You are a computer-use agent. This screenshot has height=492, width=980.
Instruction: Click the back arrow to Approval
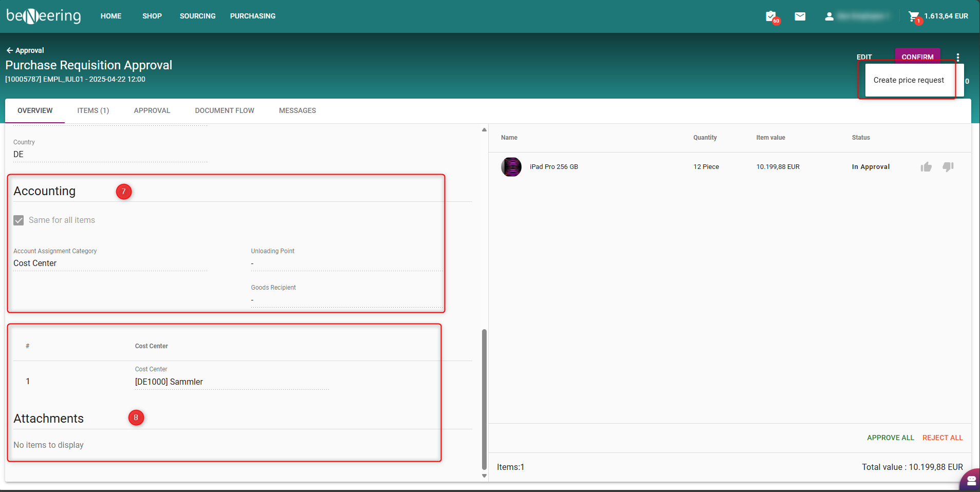tap(10, 50)
